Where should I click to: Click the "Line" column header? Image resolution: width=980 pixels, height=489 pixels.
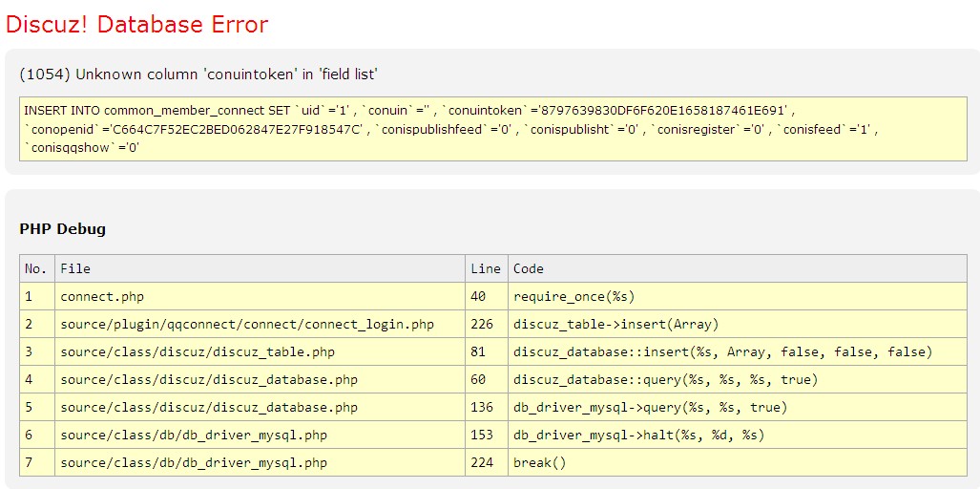click(x=486, y=268)
